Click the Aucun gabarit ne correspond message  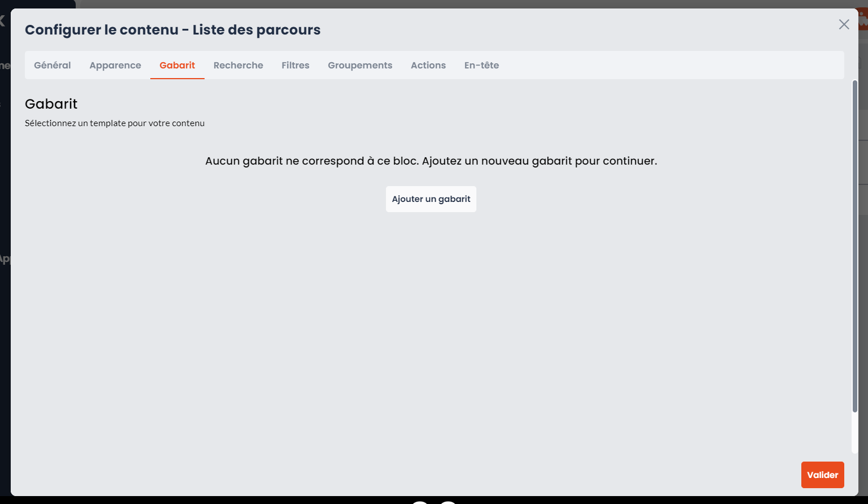pyautogui.click(x=431, y=161)
